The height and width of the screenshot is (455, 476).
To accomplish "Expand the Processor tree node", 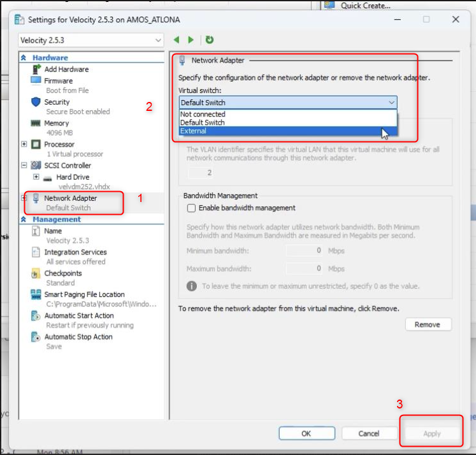I will tap(24, 144).
